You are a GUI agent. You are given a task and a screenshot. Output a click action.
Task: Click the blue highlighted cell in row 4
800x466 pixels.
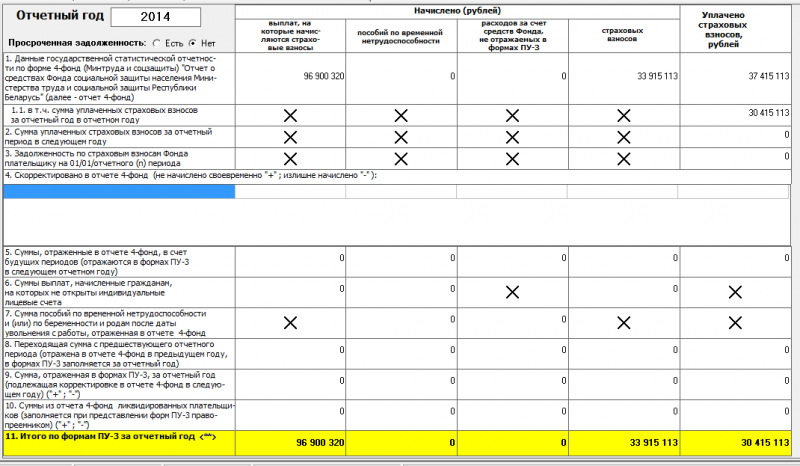coord(118,192)
